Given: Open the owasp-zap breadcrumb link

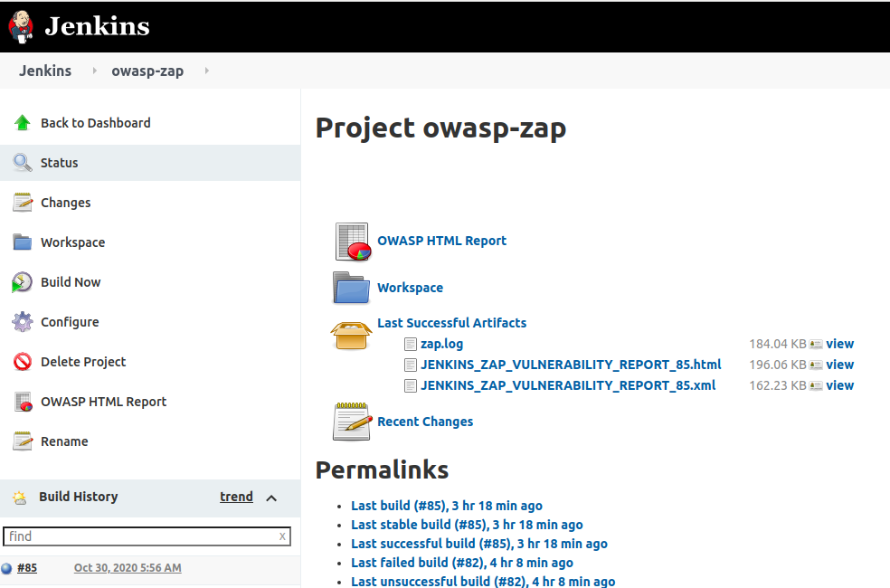Looking at the screenshot, I should [x=147, y=71].
